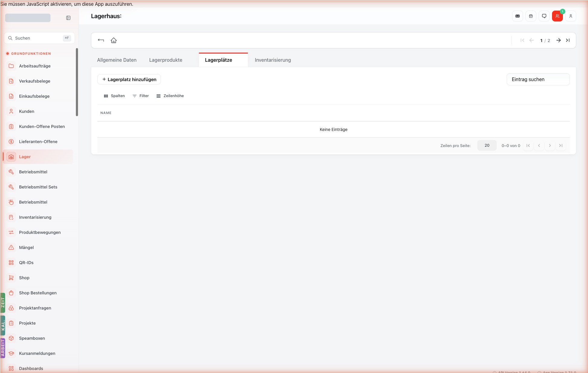Open the Spalten column selector

click(114, 96)
